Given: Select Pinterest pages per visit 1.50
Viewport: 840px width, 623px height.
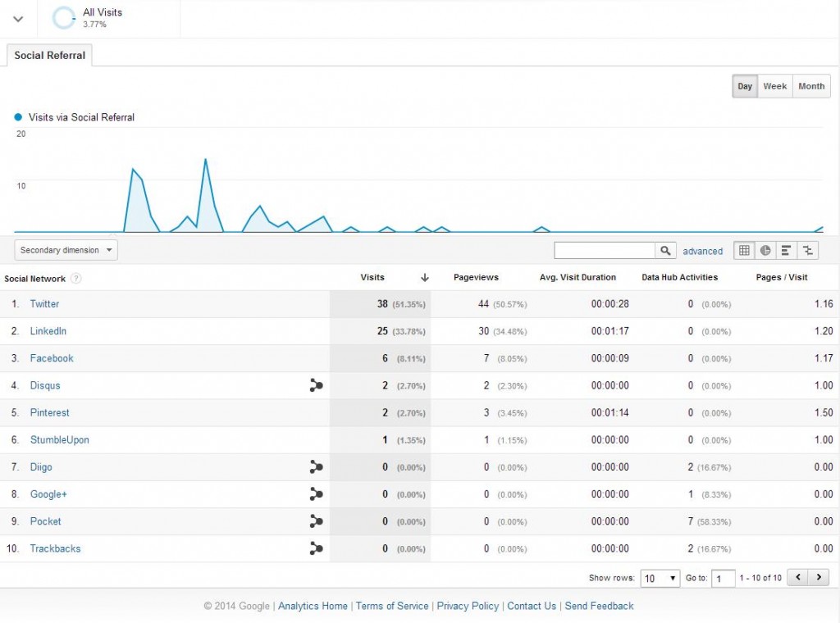Looking at the screenshot, I should point(824,412).
